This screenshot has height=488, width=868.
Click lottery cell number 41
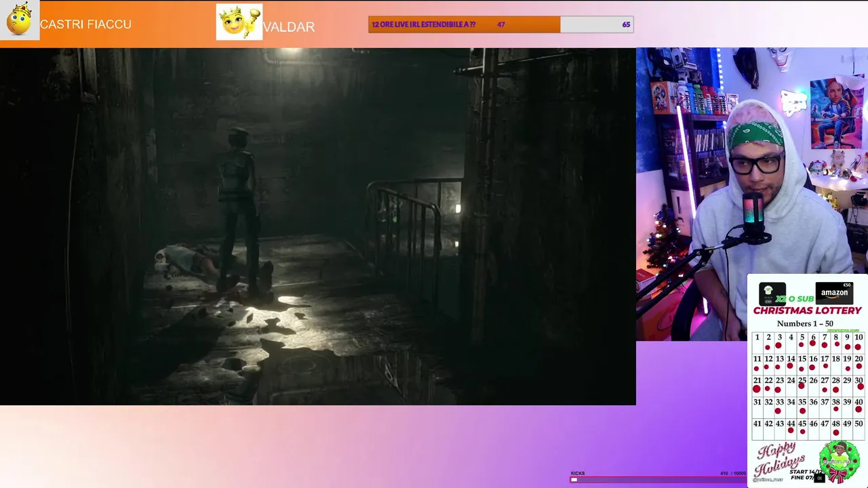click(757, 428)
